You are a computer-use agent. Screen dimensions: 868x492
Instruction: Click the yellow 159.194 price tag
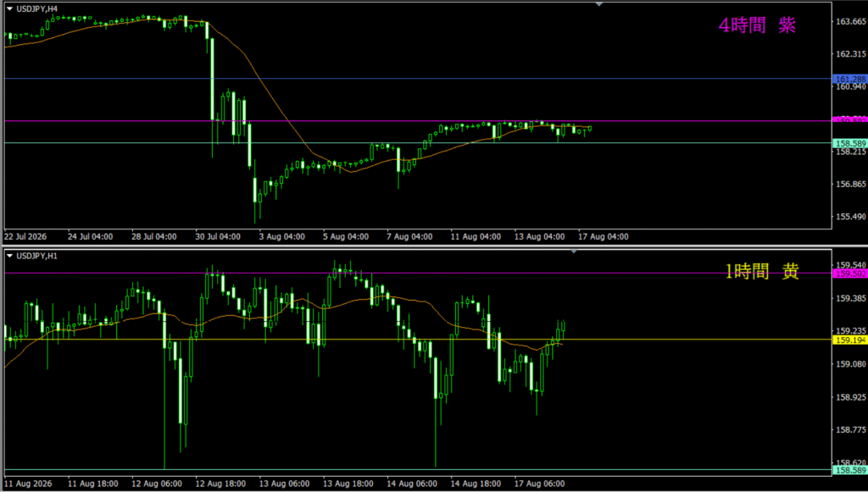coord(850,340)
